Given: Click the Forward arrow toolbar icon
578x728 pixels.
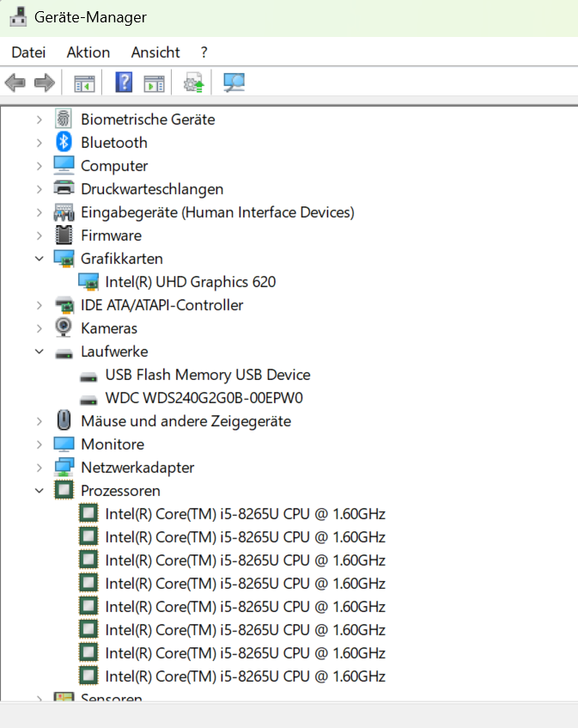Looking at the screenshot, I should (x=45, y=83).
